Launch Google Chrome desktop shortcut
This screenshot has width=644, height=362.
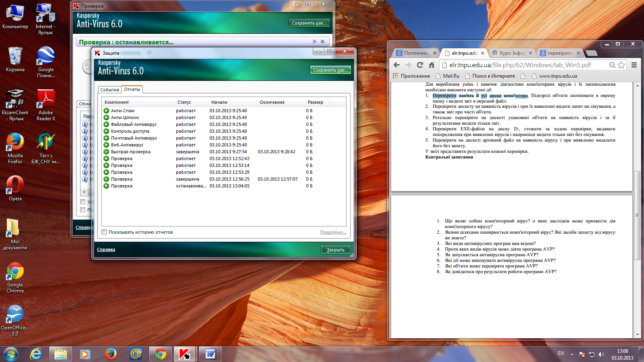tap(15, 277)
